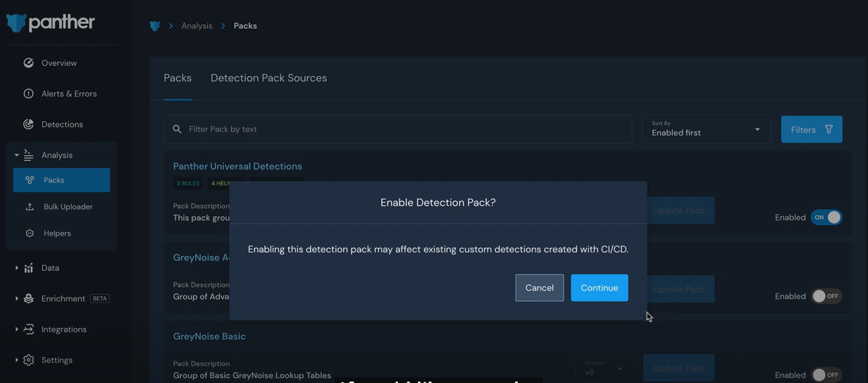Enable the GreyNoise Advanced pack toggle
868x383 pixels.
point(826,296)
